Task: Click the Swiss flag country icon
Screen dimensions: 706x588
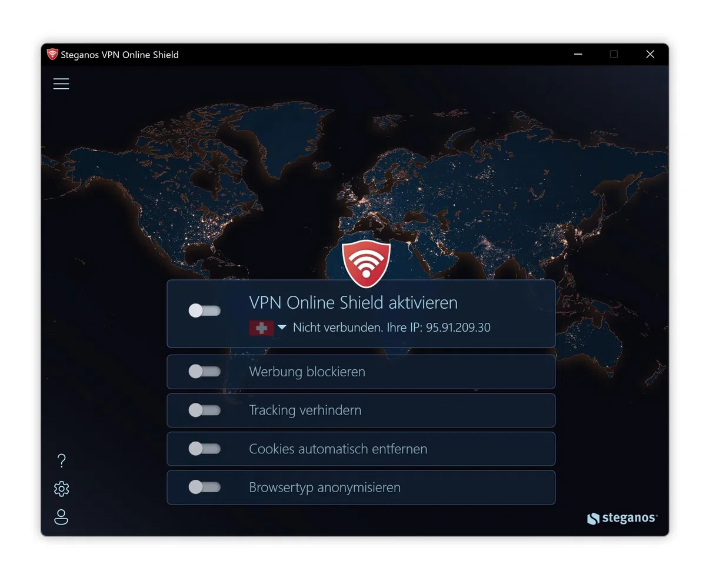Action: tap(261, 328)
